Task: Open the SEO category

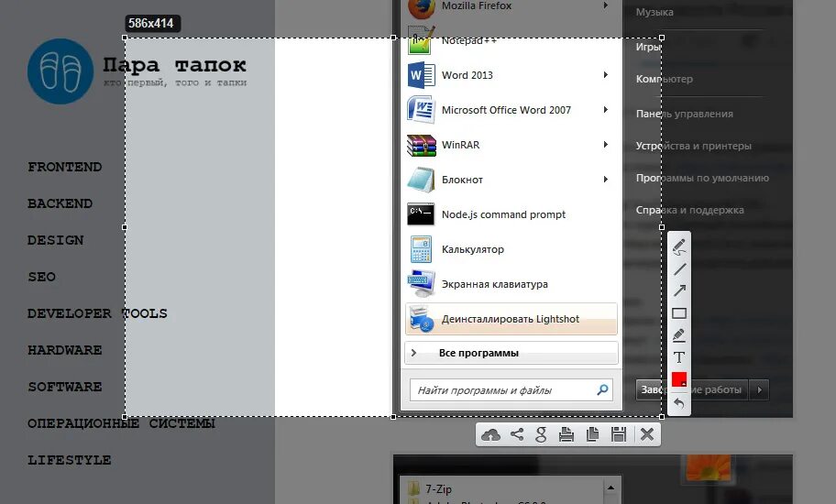Action: pyautogui.click(x=41, y=277)
